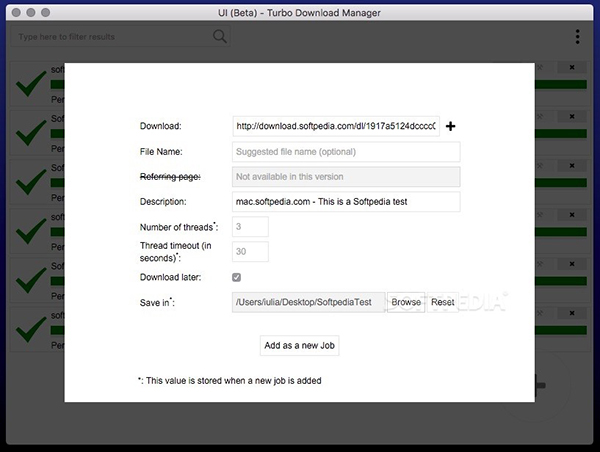Select the Number of threads field

tap(250, 227)
